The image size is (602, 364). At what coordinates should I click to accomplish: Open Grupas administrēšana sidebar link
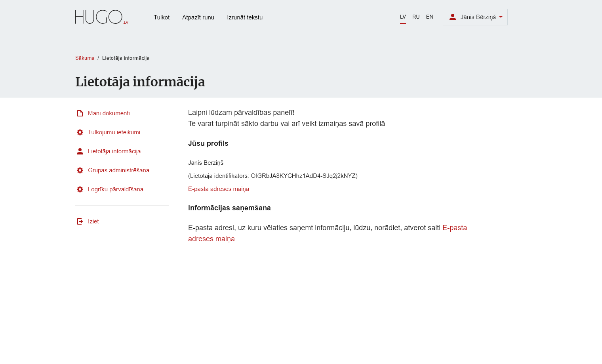pyautogui.click(x=118, y=170)
